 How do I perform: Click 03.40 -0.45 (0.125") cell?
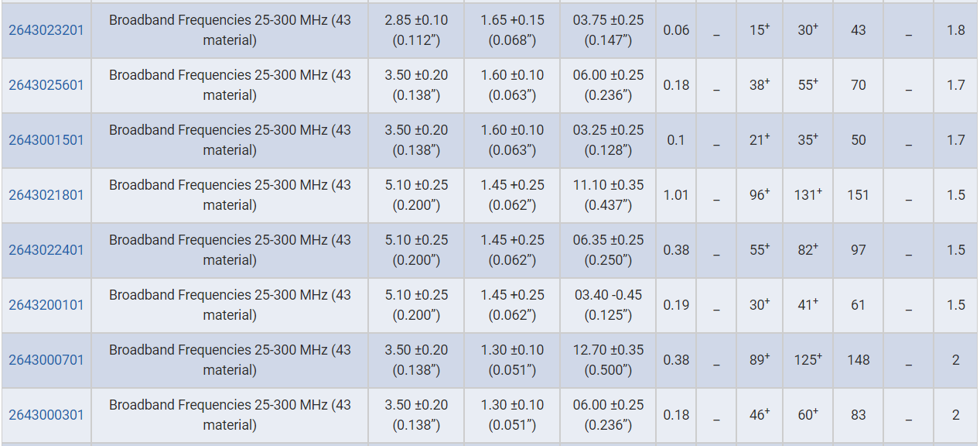click(608, 305)
